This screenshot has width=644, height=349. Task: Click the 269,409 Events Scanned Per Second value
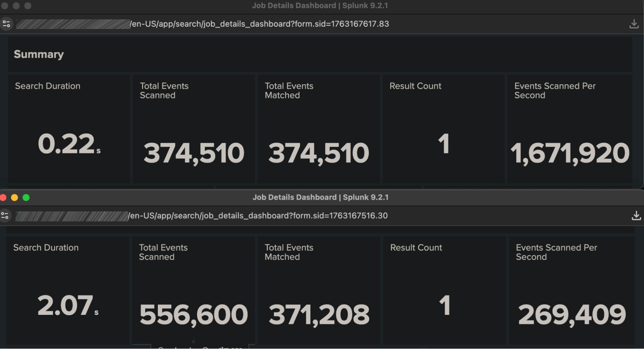point(572,315)
